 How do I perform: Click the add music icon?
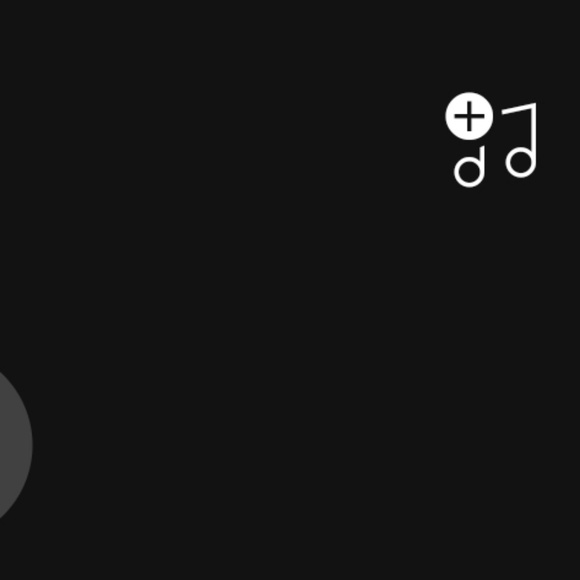(x=491, y=140)
